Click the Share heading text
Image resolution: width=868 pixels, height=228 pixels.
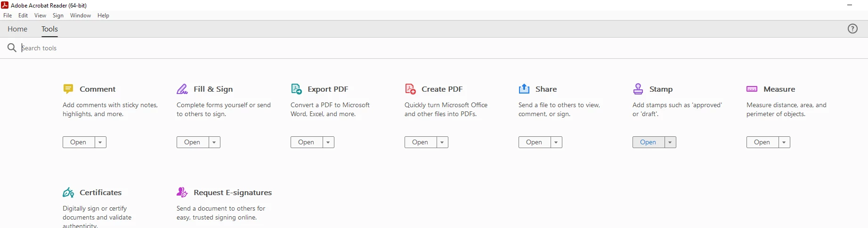click(546, 89)
